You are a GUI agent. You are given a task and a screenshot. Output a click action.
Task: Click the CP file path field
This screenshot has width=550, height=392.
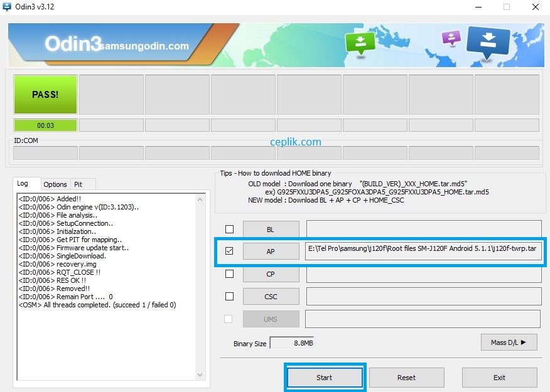click(424, 274)
